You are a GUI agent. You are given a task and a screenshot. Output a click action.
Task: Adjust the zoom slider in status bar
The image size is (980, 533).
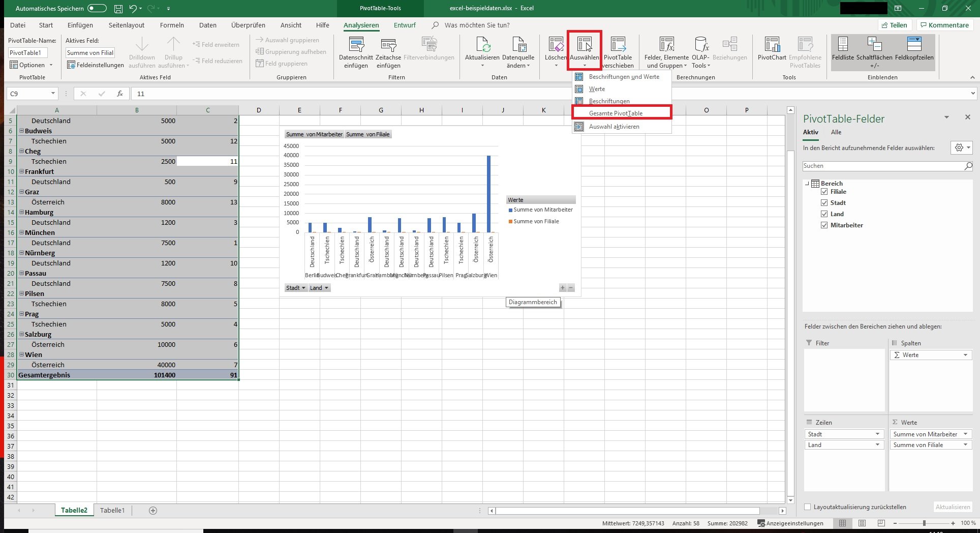(x=924, y=523)
